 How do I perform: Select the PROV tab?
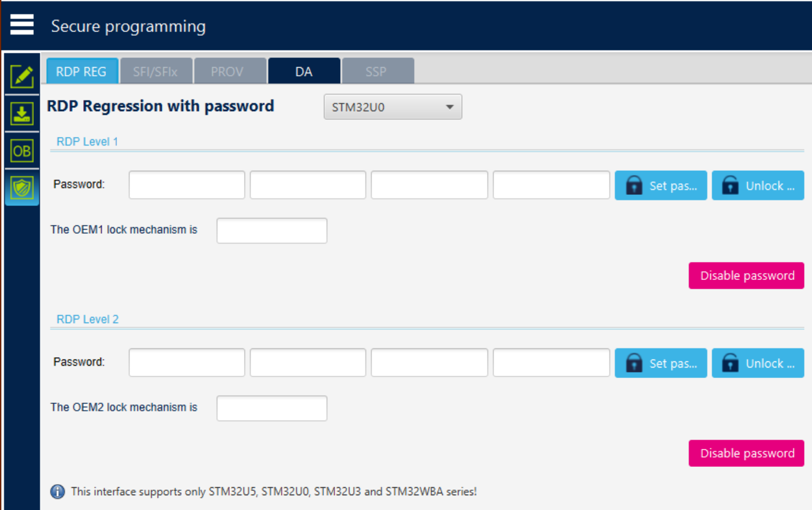(230, 70)
